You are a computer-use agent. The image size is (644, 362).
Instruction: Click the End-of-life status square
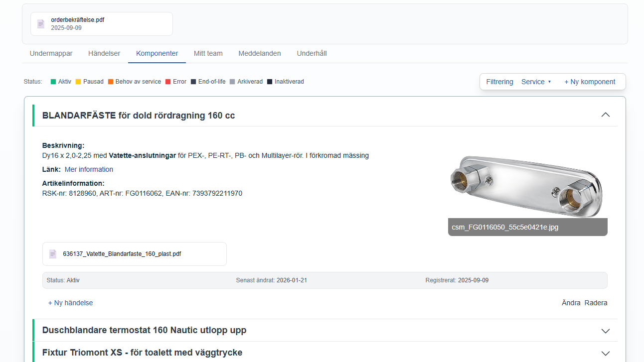coord(193,82)
